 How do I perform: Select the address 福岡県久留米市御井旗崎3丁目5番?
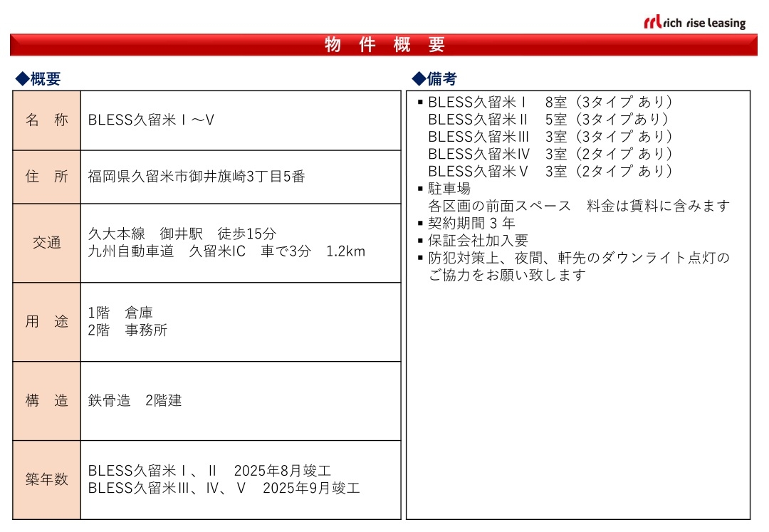pyautogui.click(x=197, y=177)
